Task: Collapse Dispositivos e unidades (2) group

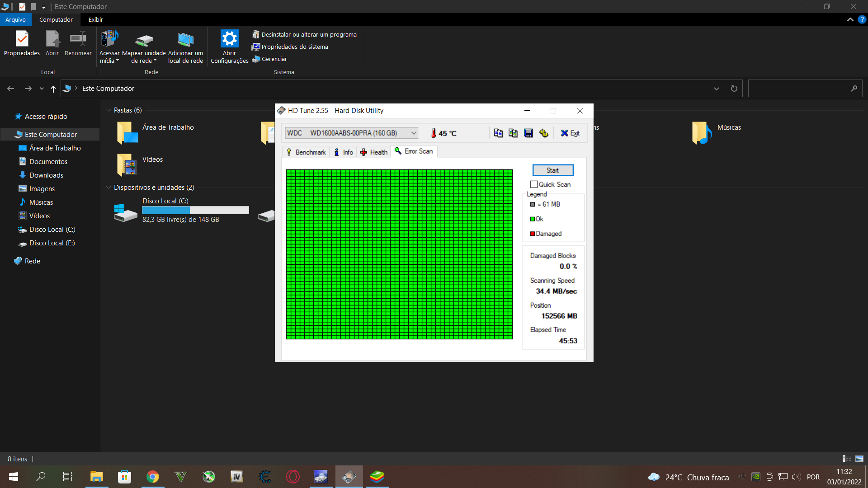Action: click(x=108, y=188)
